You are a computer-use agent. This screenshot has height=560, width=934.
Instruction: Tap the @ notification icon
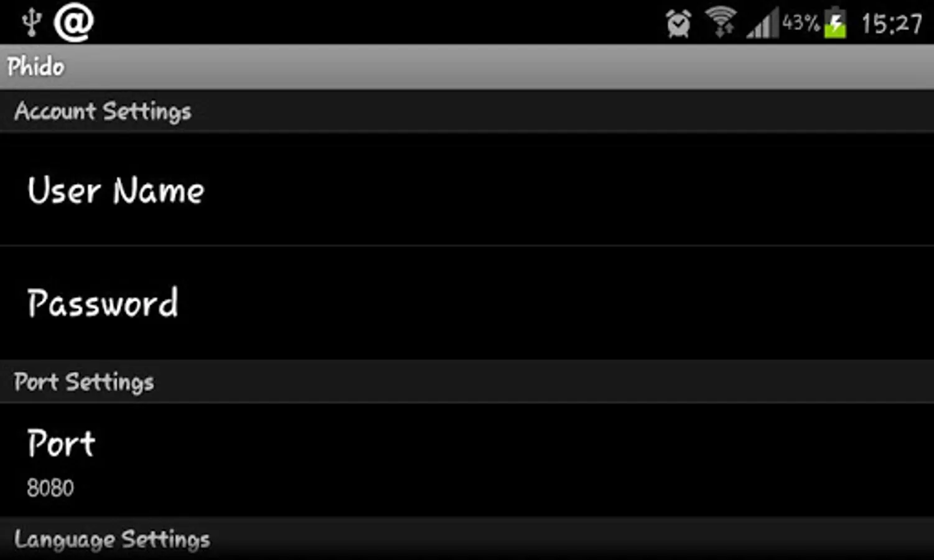point(73,22)
